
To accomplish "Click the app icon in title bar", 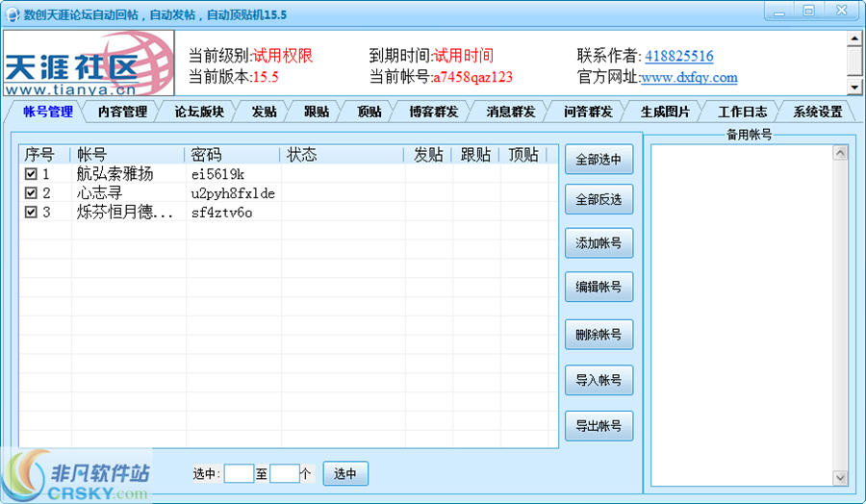I will (x=13, y=14).
